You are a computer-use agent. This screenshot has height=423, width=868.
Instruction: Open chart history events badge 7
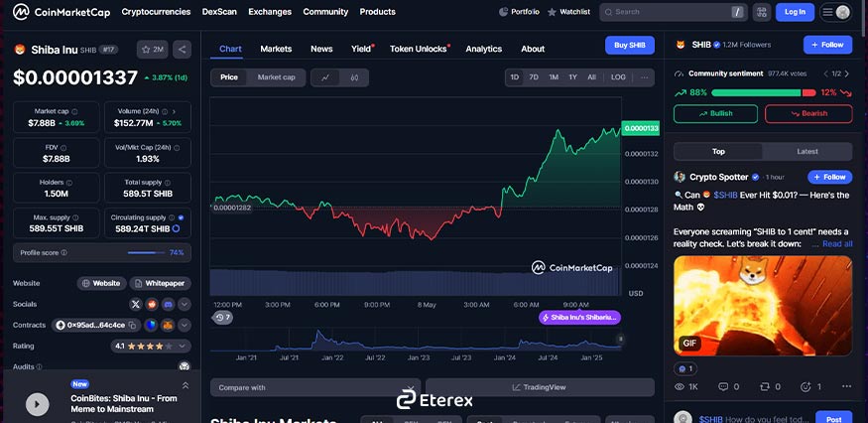click(x=222, y=318)
